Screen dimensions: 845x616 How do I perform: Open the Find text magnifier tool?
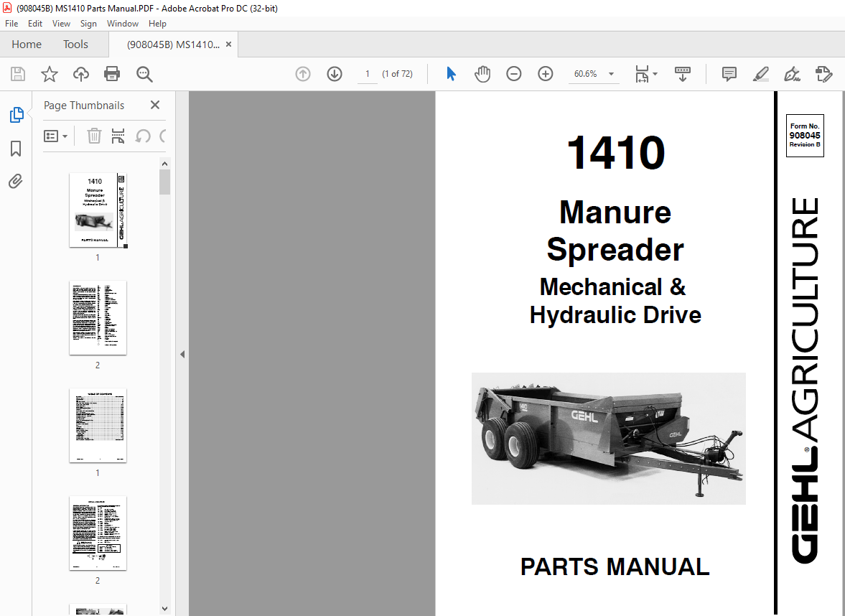pos(144,74)
